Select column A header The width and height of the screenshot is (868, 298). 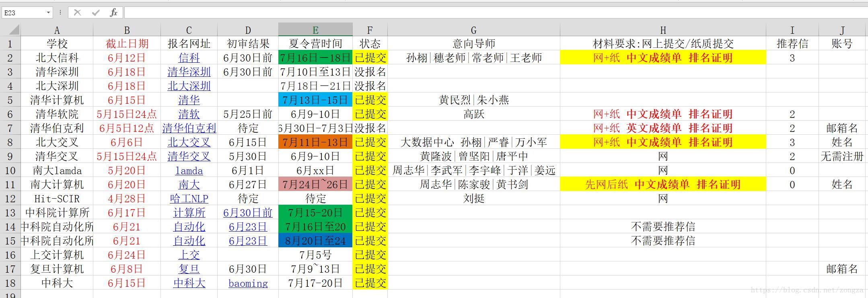(x=57, y=30)
